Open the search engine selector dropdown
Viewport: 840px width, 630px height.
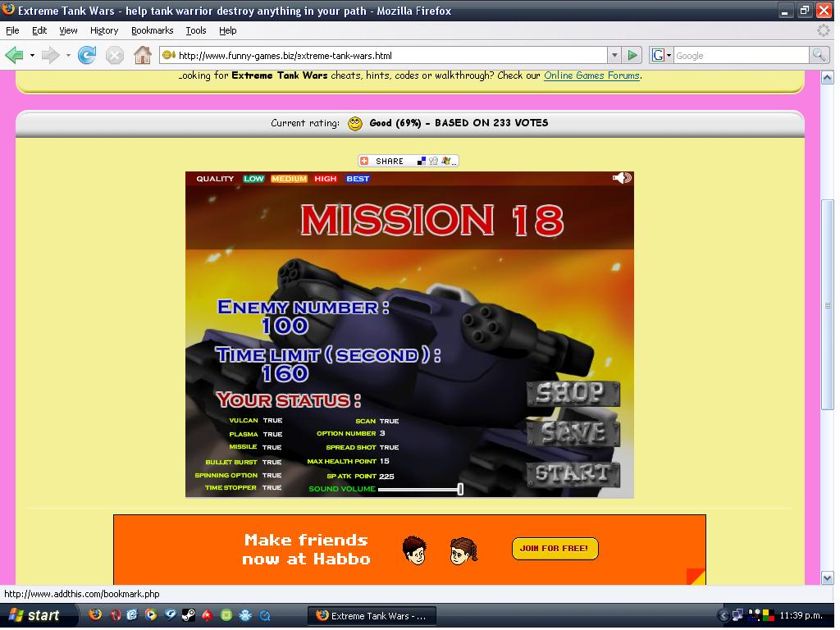[661, 55]
